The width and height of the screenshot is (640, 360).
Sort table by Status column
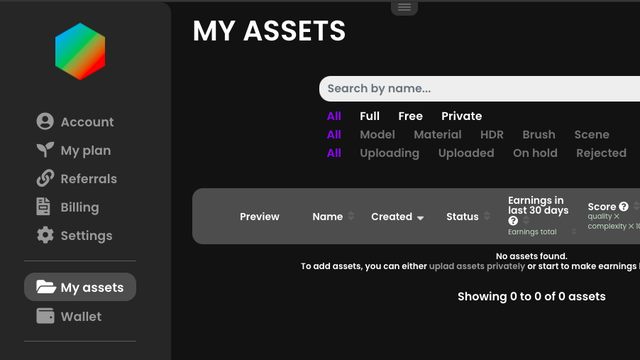468,216
